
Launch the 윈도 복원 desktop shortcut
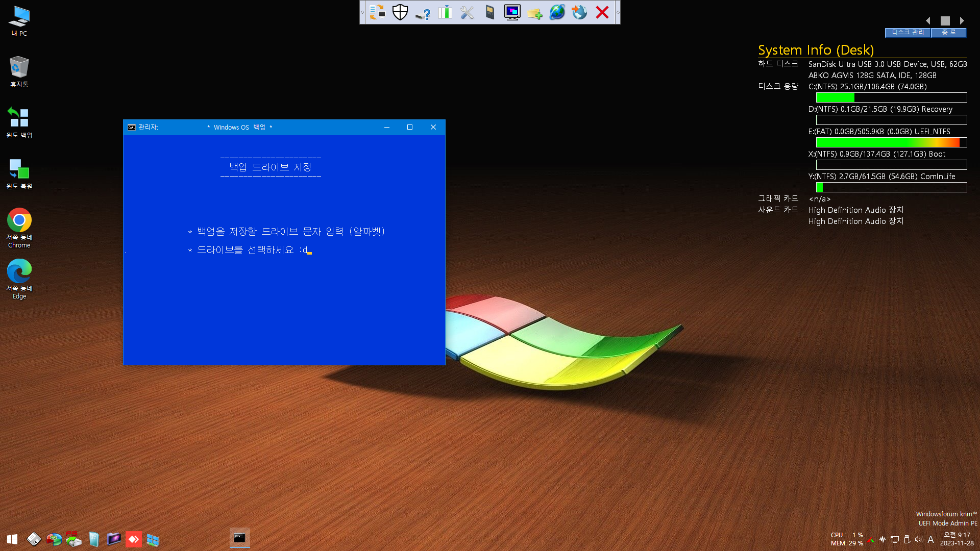coord(19,174)
